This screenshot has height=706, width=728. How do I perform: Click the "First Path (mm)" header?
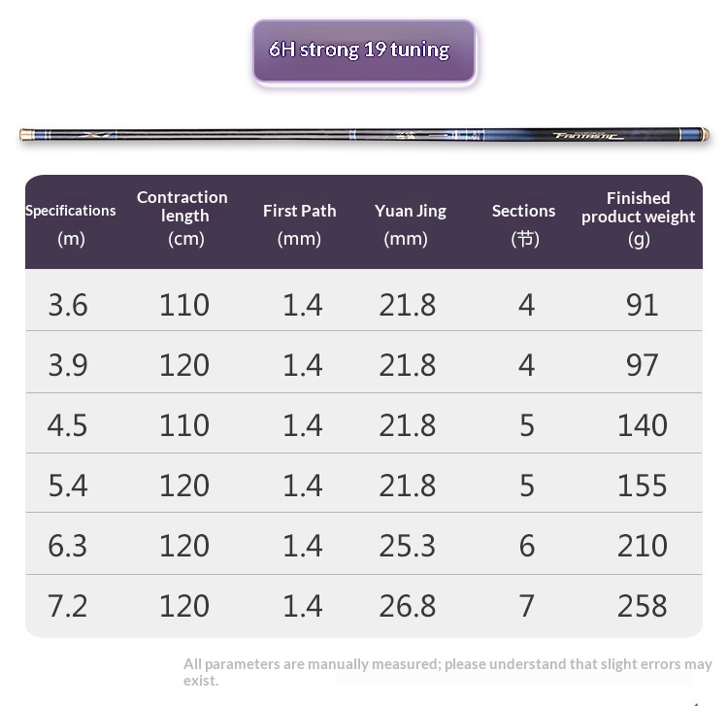click(x=299, y=223)
